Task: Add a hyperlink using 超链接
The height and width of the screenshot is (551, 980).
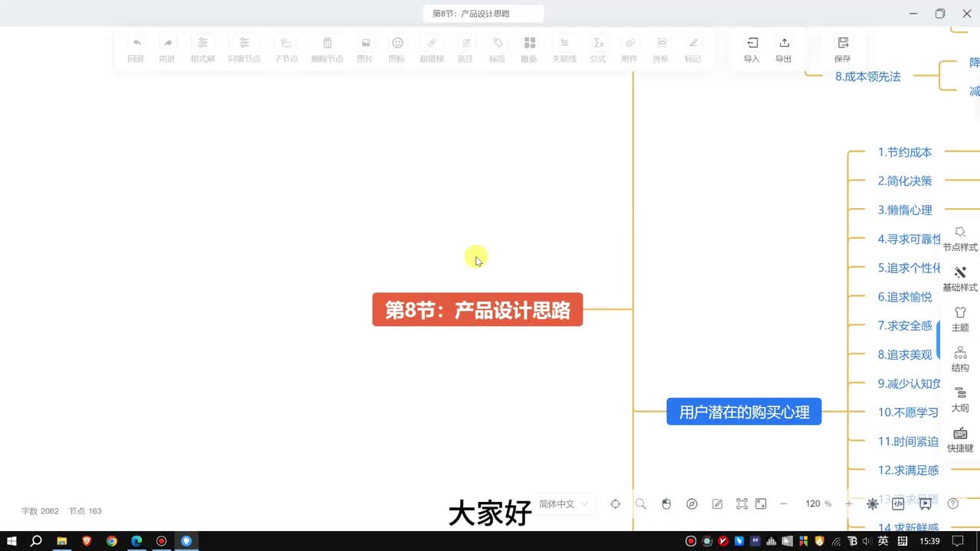Action: 432,50
